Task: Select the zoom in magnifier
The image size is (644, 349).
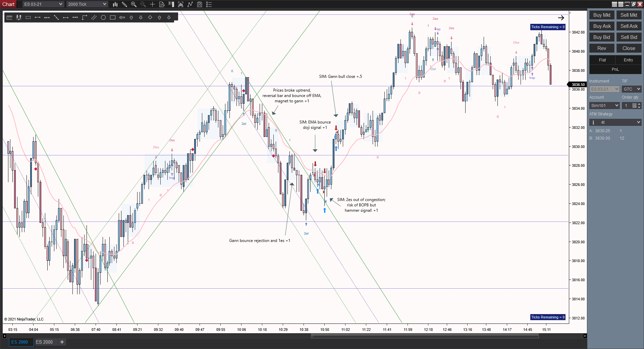Action: pos(134,4)
